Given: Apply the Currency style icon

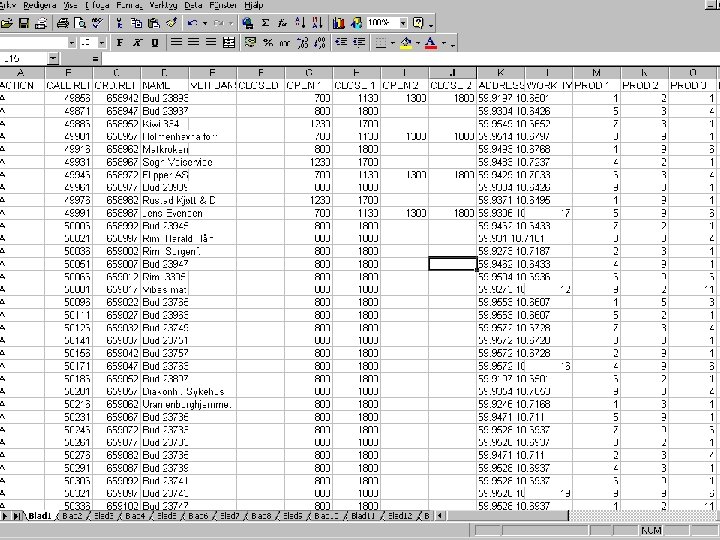Looking at the screenshot, I should point(250,43).
